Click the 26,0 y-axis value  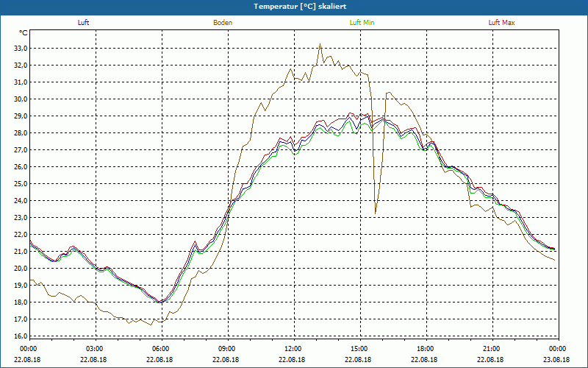[x=21, y=167]
